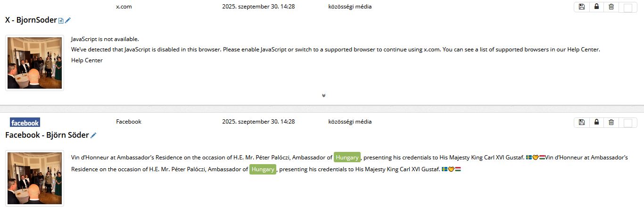The image size is (644, 208).
Task: Tick the checkbox for the X - BjornSoder entry
Action: point(627,8)
